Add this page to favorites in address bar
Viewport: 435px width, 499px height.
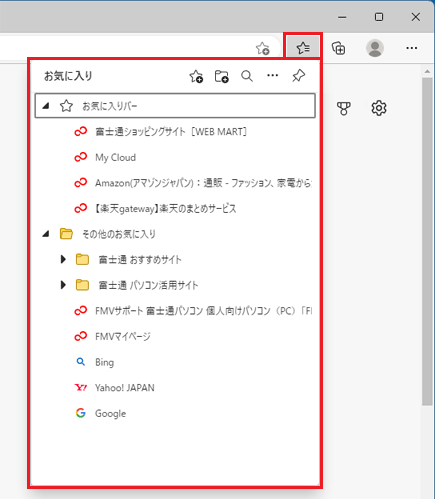pos(263,49)
